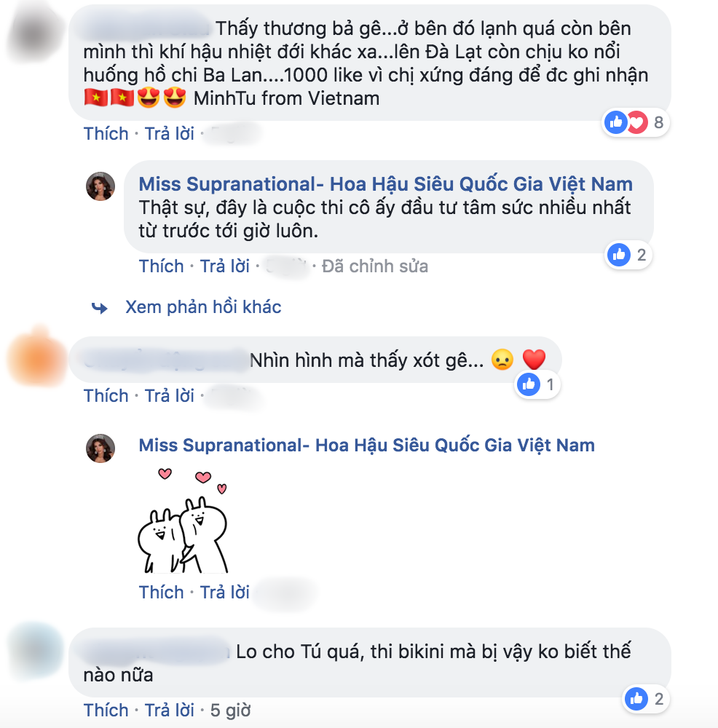Like the 'Nhìn hình mà thấy xót gê' comment
The height and width of the screenshot is (728, 718).
tap(106, 396)
